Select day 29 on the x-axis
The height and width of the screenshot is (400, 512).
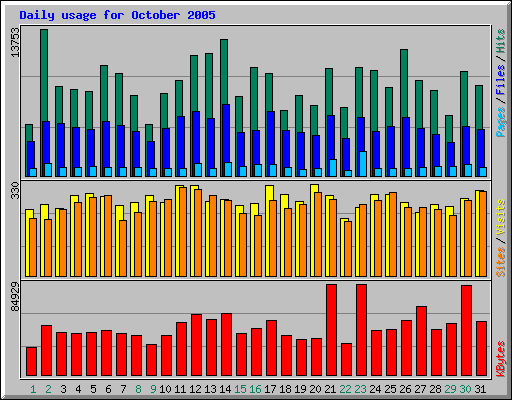pyautogui.click(x=450, y=389)
